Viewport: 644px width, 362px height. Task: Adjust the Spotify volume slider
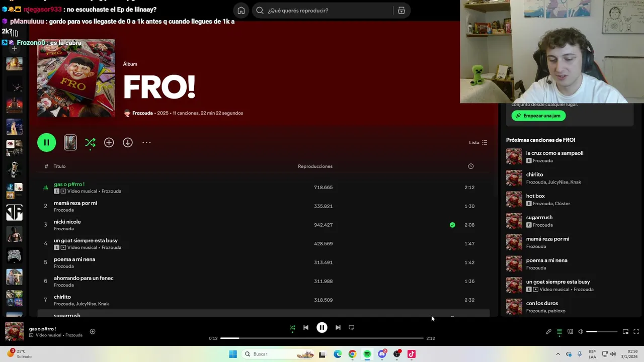pos(602,332)
